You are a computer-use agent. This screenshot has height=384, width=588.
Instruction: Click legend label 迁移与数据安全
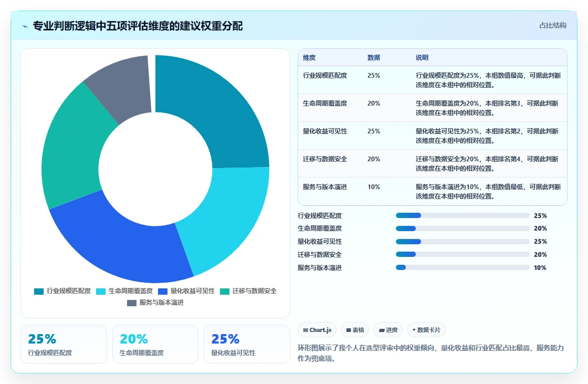[x=254, y=291]
